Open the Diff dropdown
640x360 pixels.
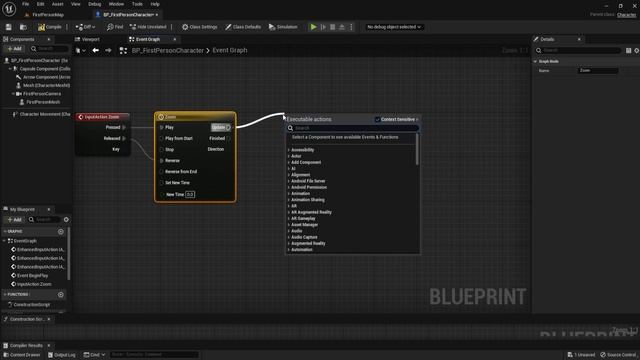[85, 27]
